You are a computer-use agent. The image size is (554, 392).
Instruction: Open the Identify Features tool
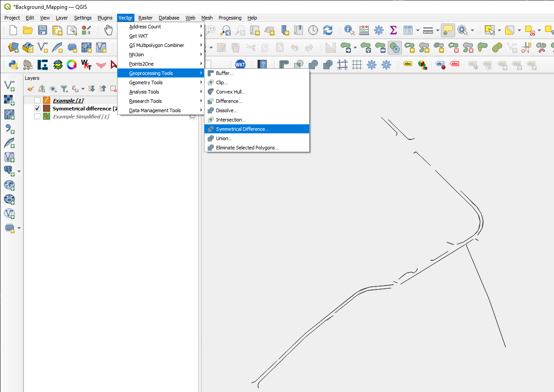tap(349, 30)
